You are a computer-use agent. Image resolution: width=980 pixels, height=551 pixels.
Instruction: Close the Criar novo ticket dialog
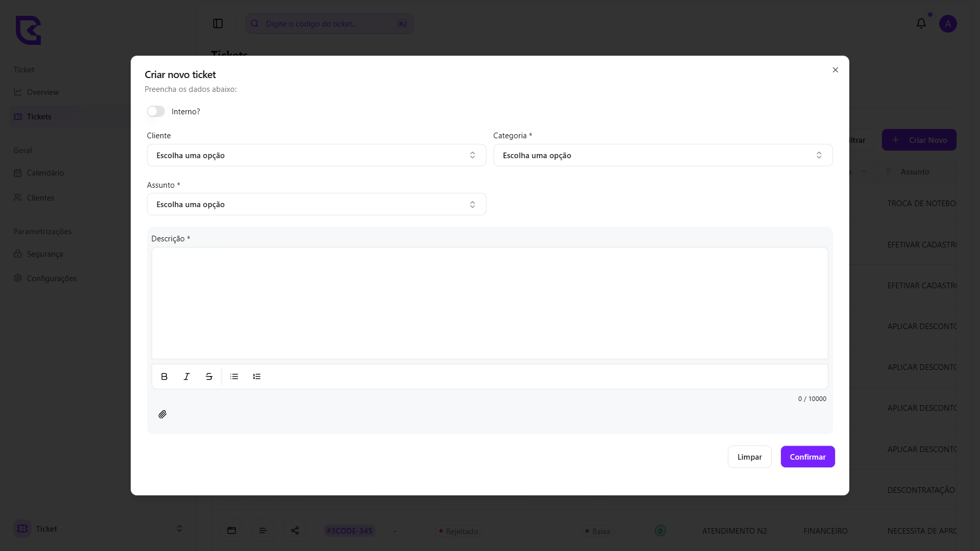click(835, 70)
